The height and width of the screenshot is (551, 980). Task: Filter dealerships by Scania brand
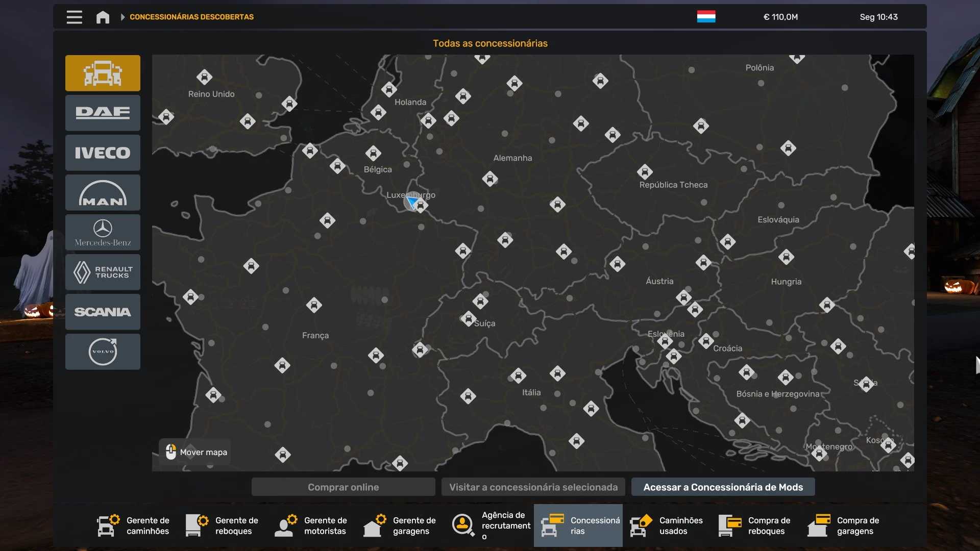pyautogui.click(x=103, y=312)
